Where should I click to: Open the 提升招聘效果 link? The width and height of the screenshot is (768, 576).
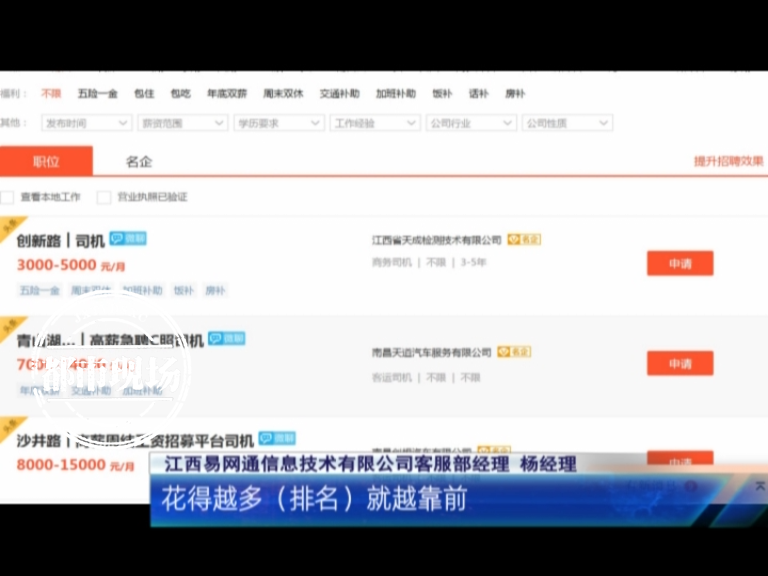[x=729, y=161]
